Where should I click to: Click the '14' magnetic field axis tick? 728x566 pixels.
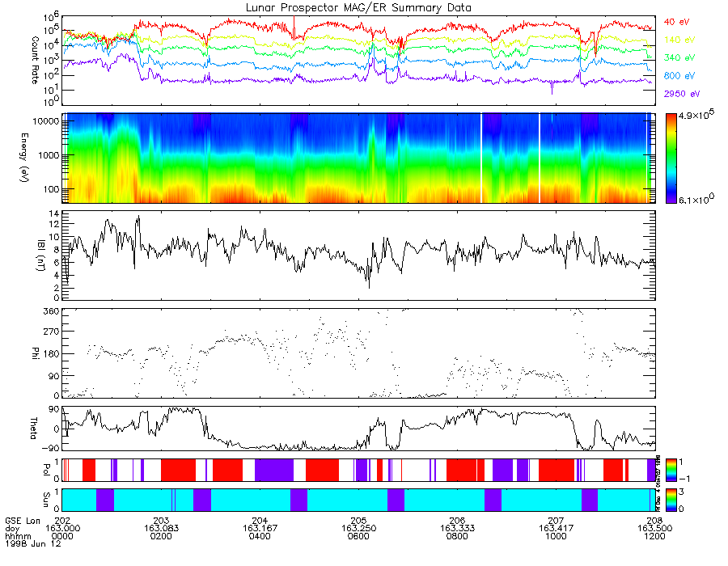(54, 214)
